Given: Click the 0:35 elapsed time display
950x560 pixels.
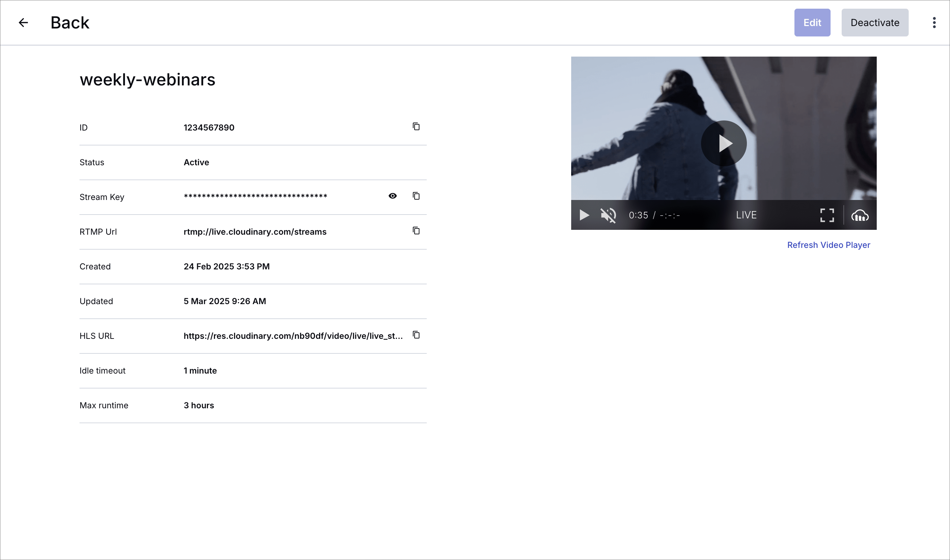Looking at the screenshot, I should click(638, 215).
